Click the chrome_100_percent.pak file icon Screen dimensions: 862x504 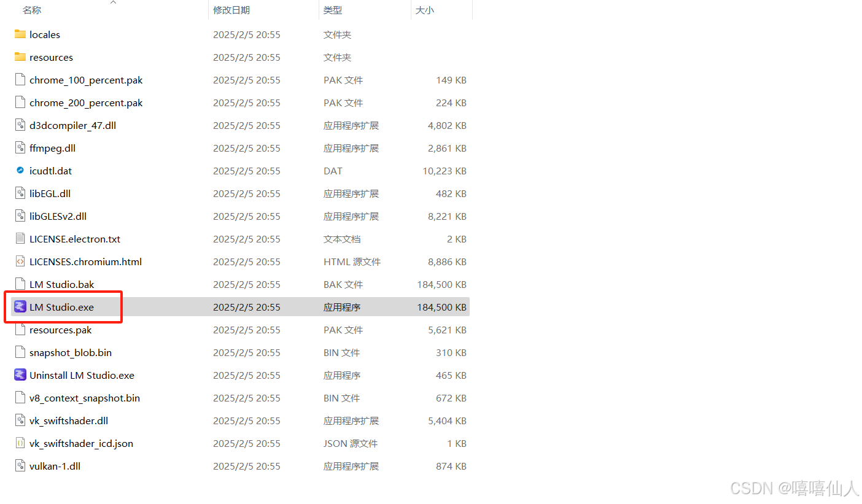pos(20,80)
